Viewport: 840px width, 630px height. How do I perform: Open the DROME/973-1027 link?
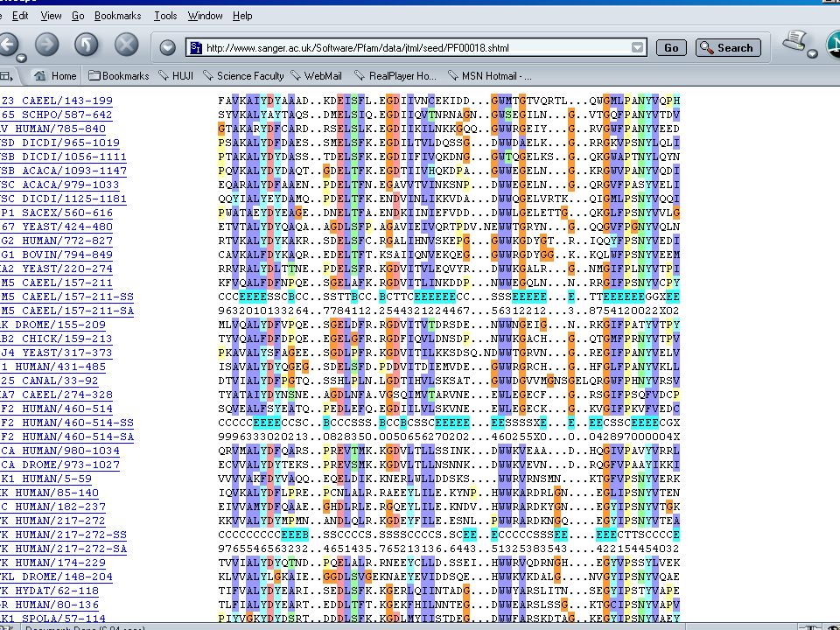60,465
